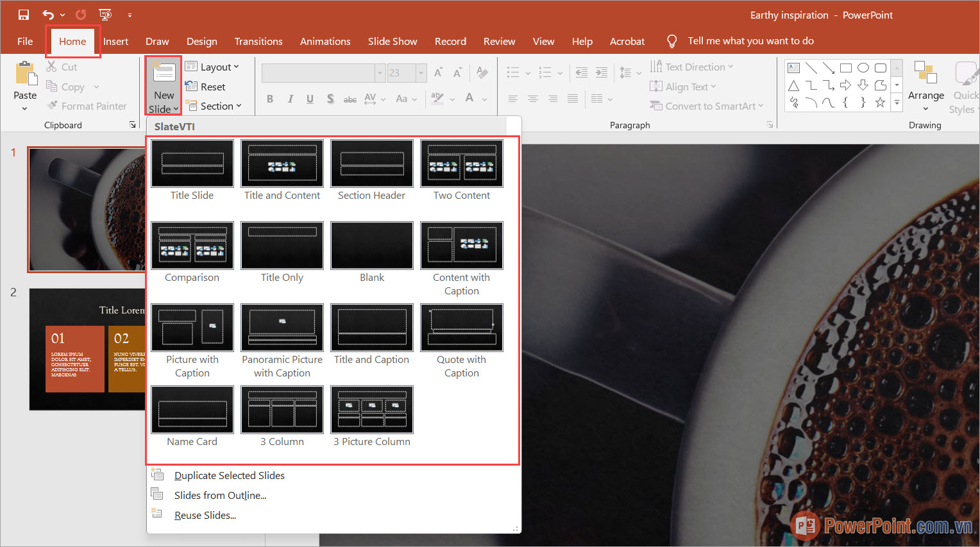The width and height of the screenshot is (980, 547).
Task: Choose the Title Slide layout
Action: point(192,171)
